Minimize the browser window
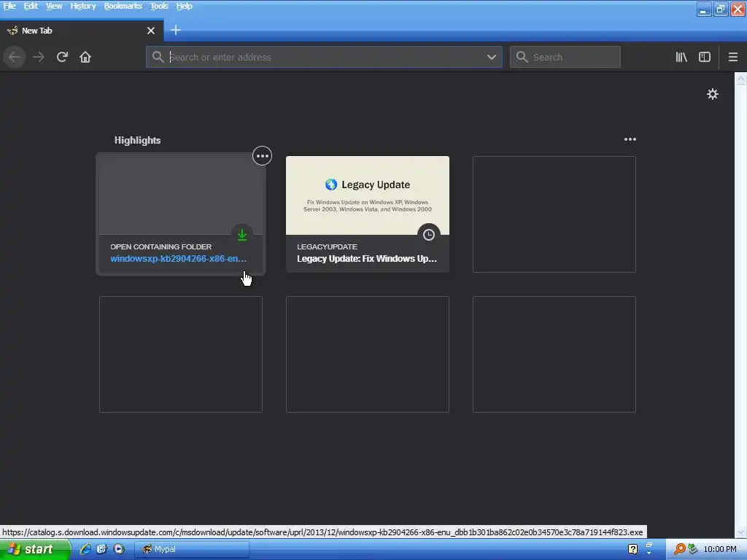The image size is (747, 560). [704, 9]
